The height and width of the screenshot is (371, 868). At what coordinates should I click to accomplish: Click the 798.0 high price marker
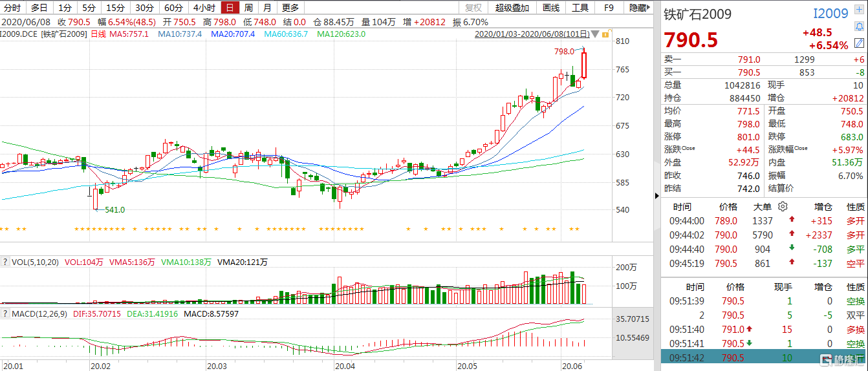pyautogui.click(x=564, y=51)
